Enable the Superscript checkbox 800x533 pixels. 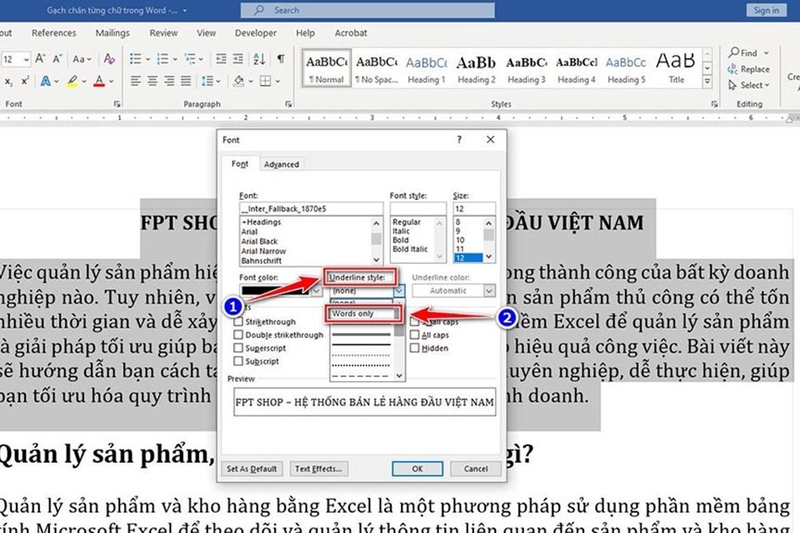point(238,348)
